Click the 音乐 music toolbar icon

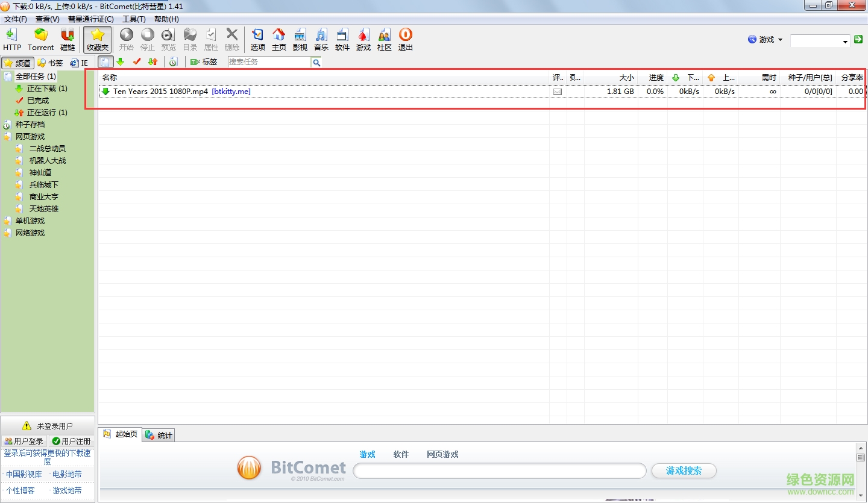pos(321,39)
